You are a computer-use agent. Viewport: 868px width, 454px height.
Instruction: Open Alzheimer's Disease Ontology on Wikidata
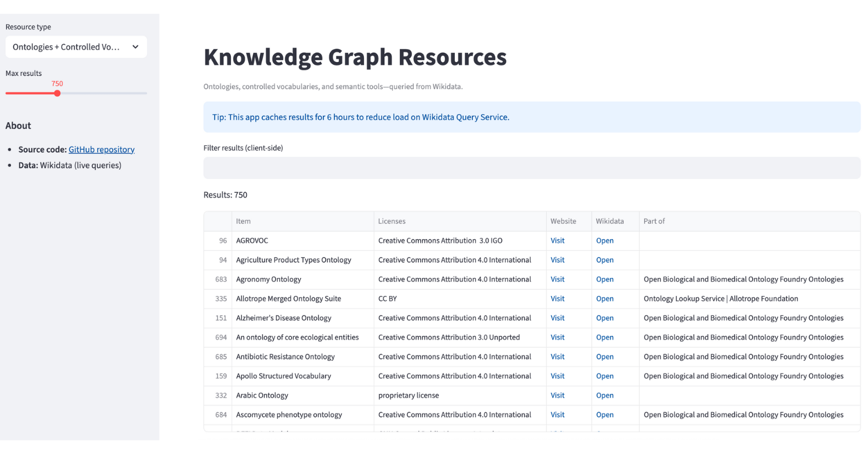pos(605,318)
